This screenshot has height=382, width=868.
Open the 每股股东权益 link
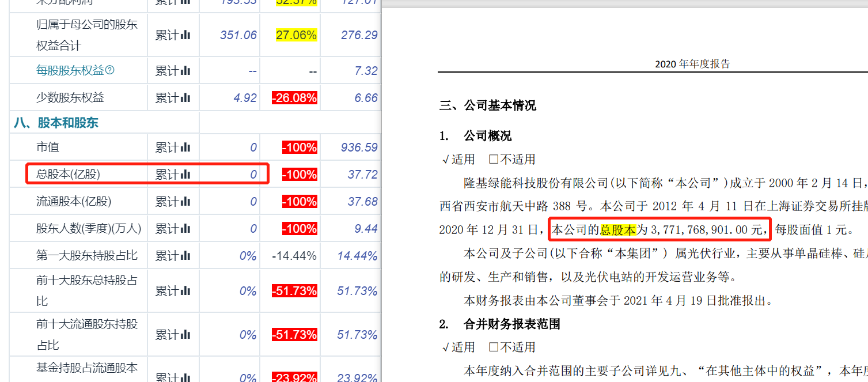(70, 71)
